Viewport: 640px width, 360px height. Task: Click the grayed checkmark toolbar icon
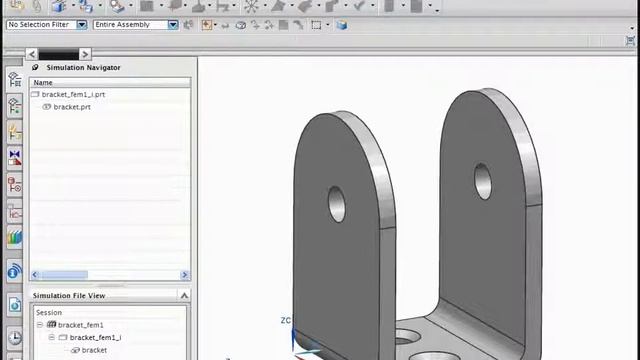pos(359,6)
